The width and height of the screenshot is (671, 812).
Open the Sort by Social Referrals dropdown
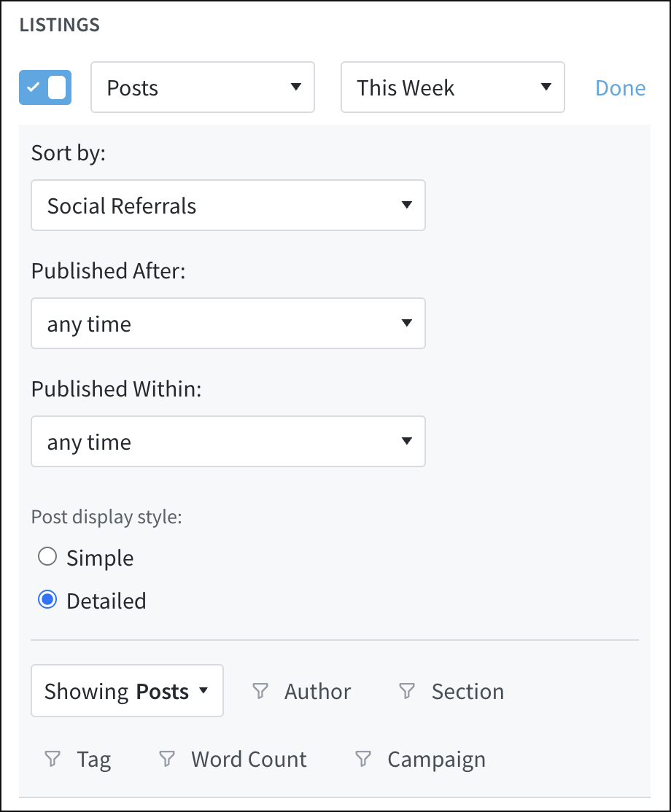[228, 206]
